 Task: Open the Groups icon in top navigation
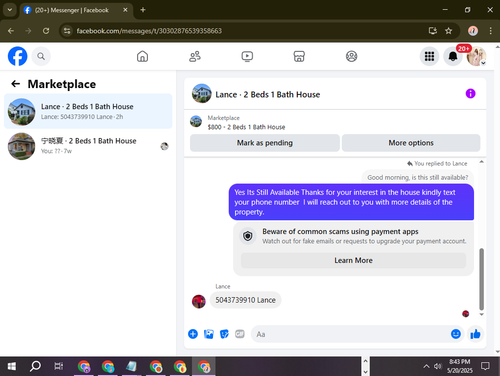point(351,56)
